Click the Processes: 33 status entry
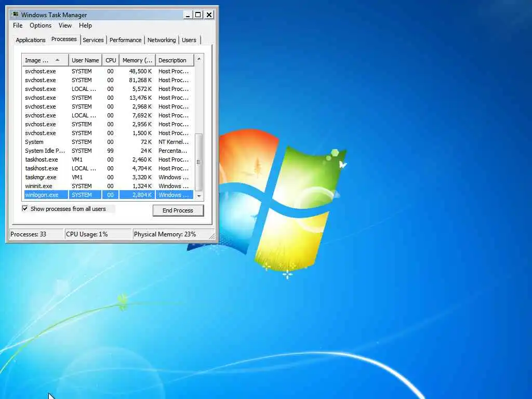Image resolution: width=532 pixels, height=399 pixels. click(36, 234)
